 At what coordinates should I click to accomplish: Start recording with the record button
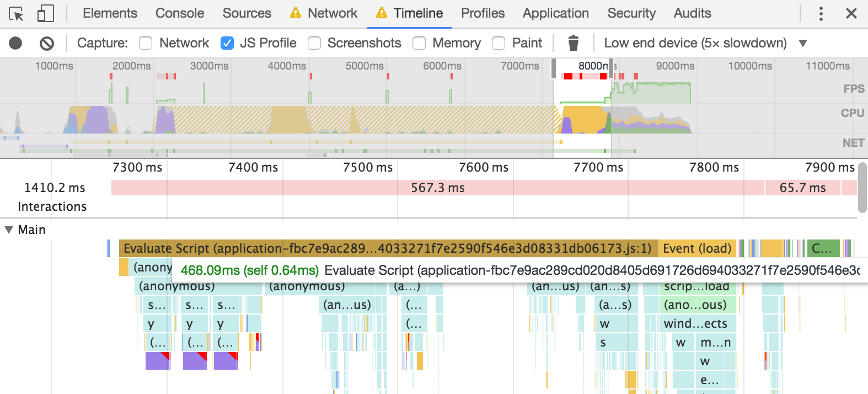pos(15,43)
